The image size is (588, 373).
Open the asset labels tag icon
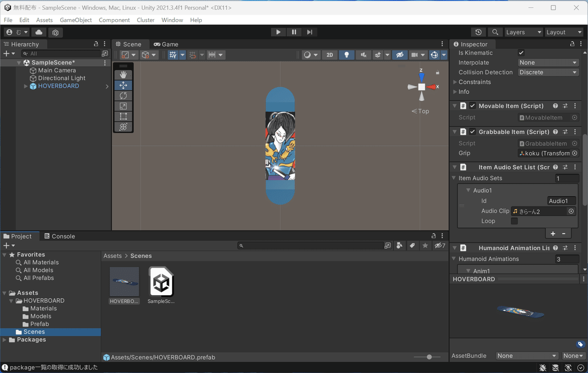pyautogui.click(x=580, y=345)
